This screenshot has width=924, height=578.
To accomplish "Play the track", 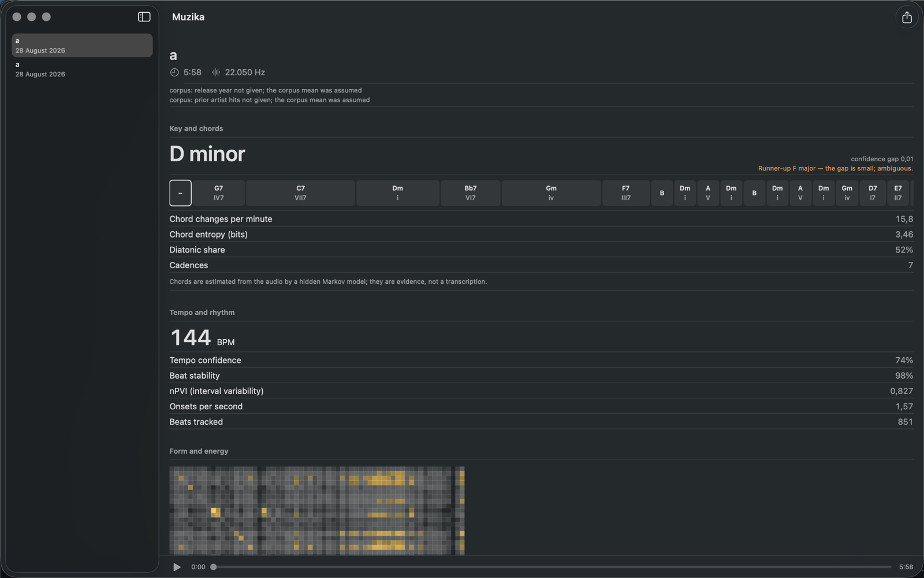I will 177,567.
